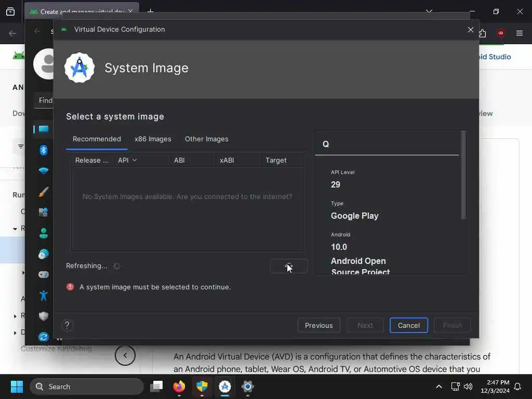Show hidden system tray icons

click(438, 387)
